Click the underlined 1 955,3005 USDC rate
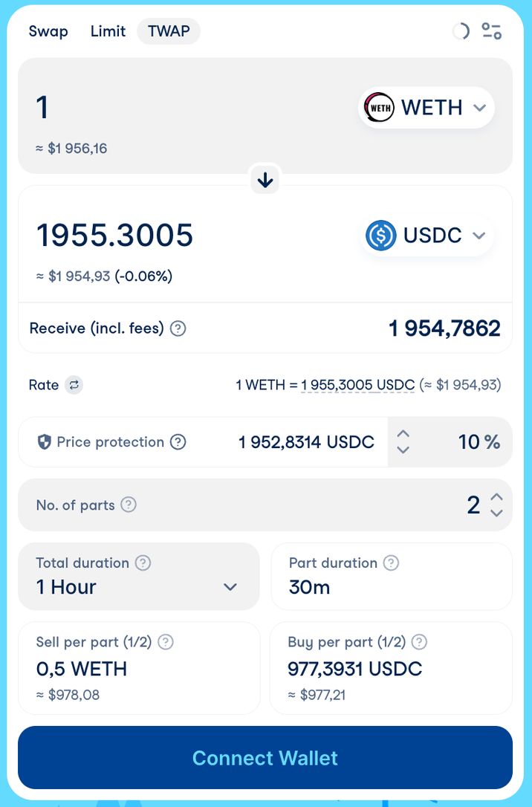This screenshot has height=807, width=532. [357, 385]
